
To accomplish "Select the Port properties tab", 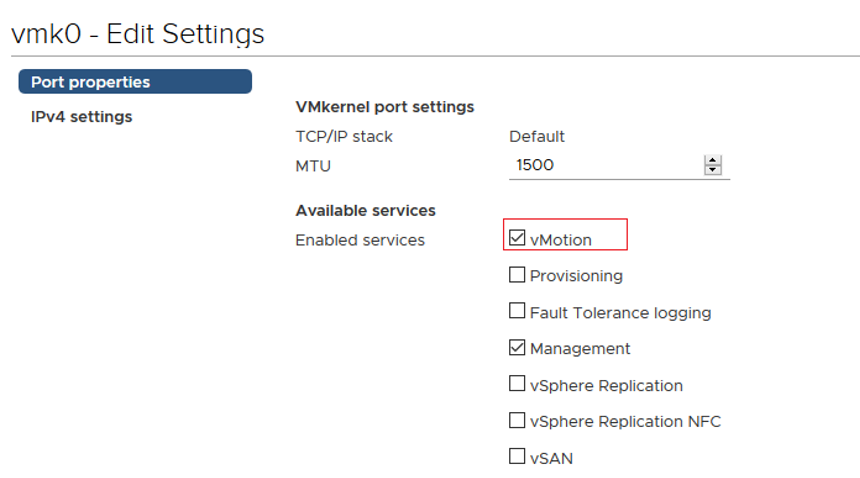I will pos(135,82).
